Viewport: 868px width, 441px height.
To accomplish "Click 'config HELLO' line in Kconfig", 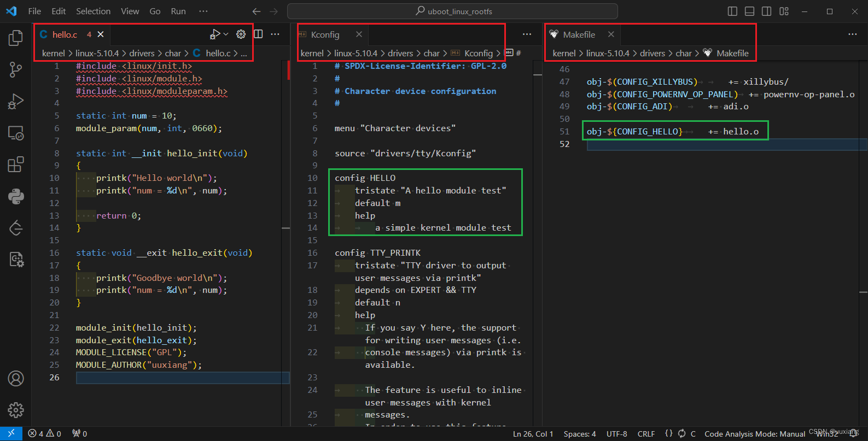I will [365, 178].
